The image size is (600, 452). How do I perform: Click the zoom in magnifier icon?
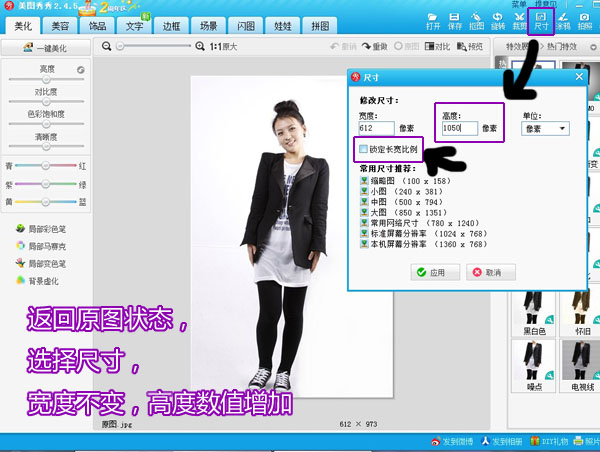[199, 46]
